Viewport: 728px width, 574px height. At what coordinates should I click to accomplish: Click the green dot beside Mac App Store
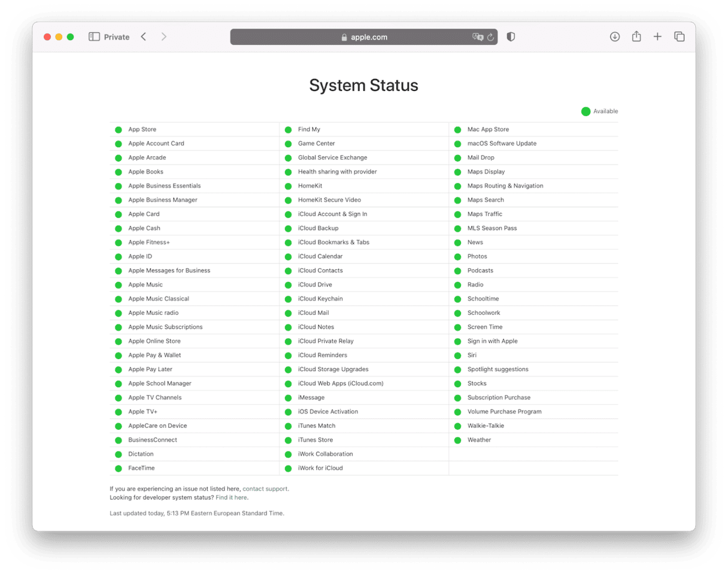[457, 130]
